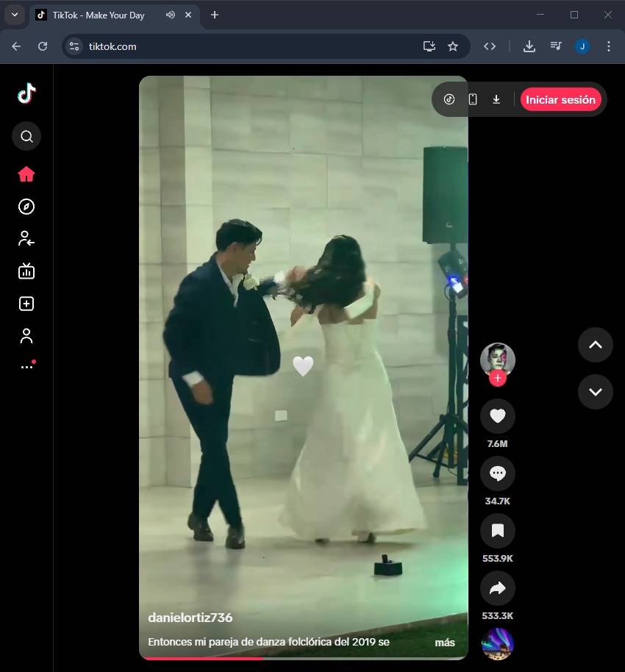Open the tab search dropdown arrow
The height and width of the screenshot is (672, 625).
(14, 15)
